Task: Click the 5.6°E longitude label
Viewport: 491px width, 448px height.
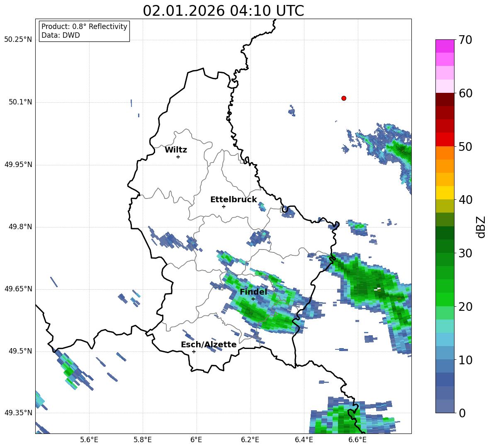Action: 89,440
